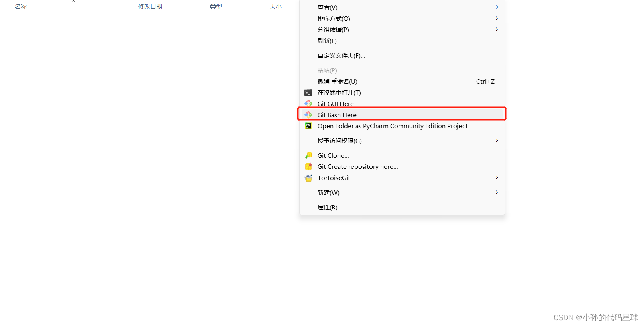
Task: Choose Open Folder as PyCharm Community Edition Project
Action: 402,126
